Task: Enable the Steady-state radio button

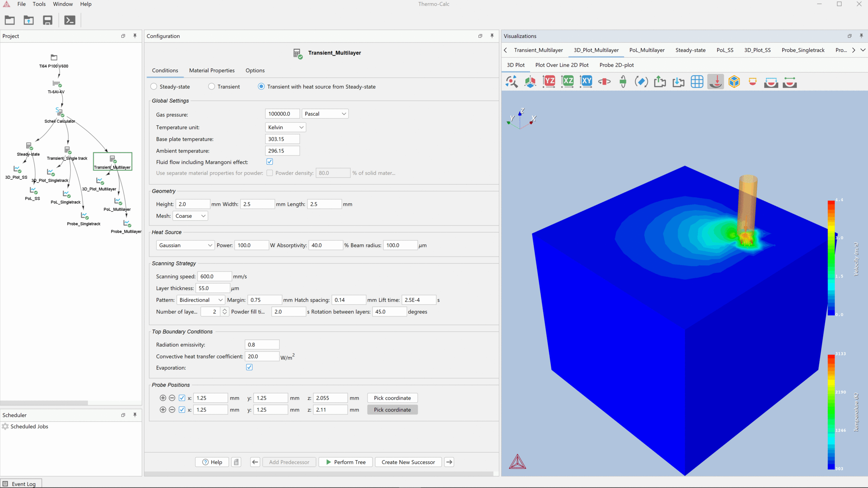Action: pos(154,86)
